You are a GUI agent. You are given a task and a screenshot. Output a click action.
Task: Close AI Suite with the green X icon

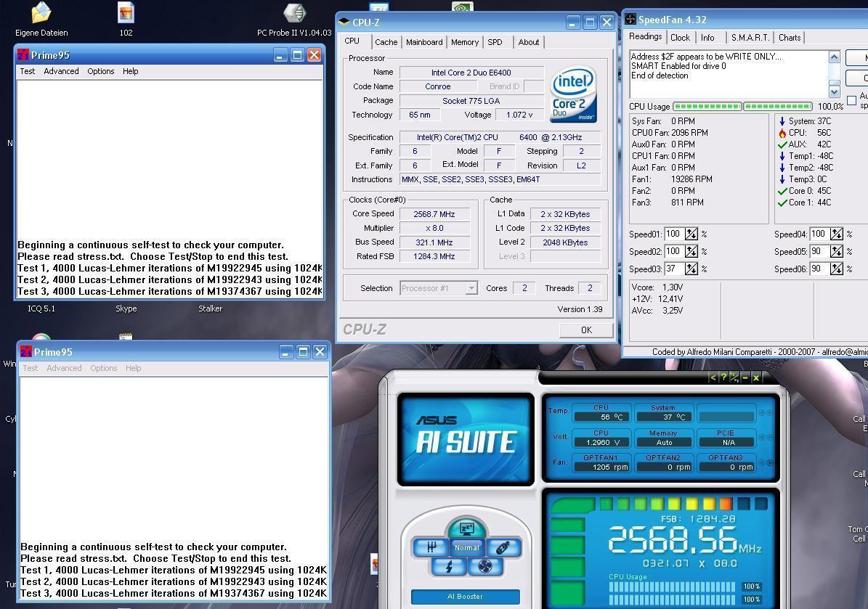pyautogui.click(x=755, y=377)
